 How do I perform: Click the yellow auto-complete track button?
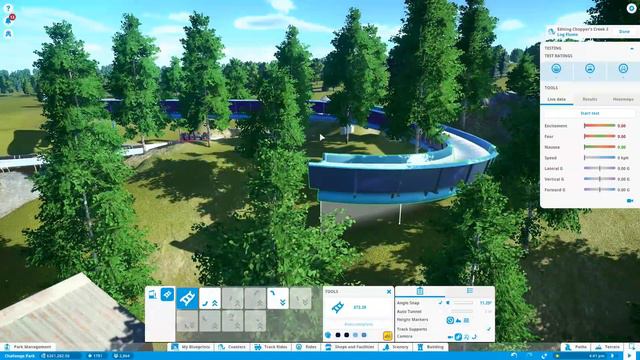[x=387, y=336]
